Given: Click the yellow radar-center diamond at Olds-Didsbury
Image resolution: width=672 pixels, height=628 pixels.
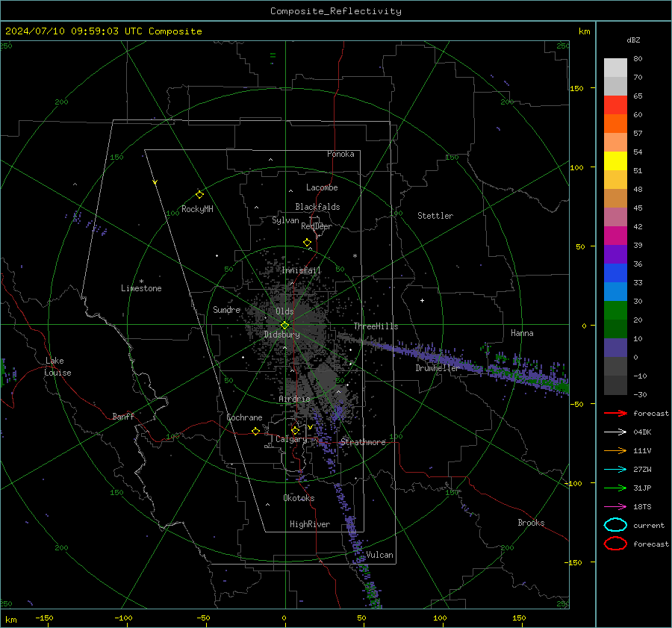Looking at the screenshot, I should click(284, 326).
